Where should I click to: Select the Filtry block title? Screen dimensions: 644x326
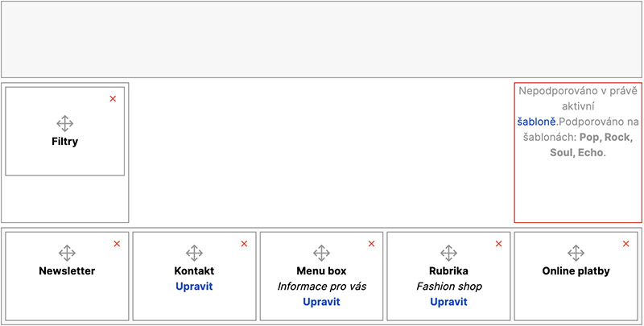[65, 142]
